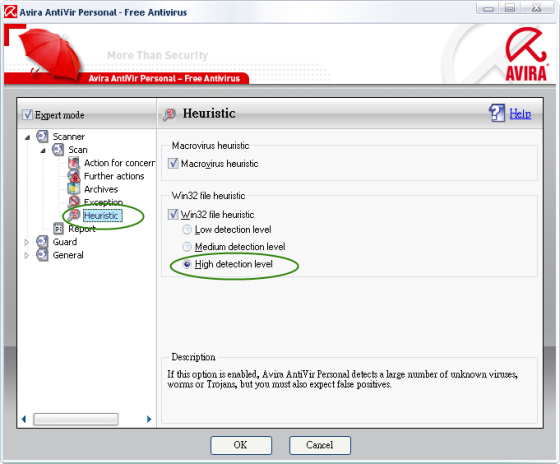560x464 pixels.
Task: Minimize the Avira window
Action: [x=488, y=8]
